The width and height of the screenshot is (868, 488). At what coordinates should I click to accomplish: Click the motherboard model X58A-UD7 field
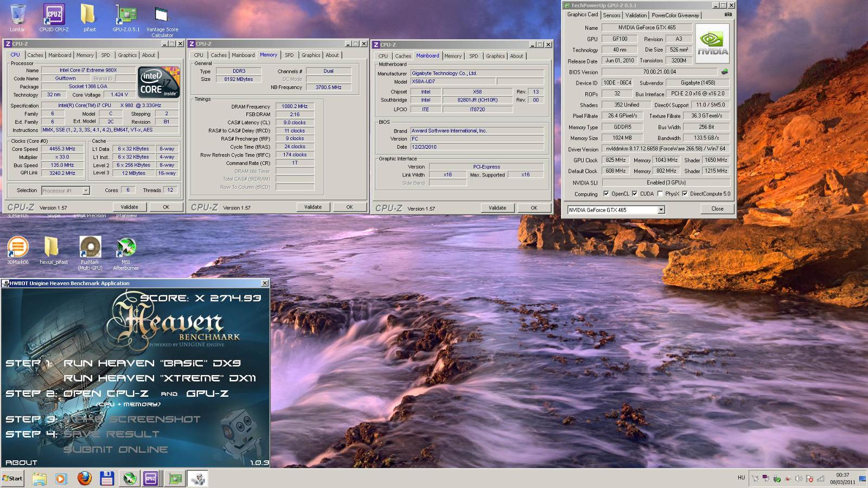click(453, 81)
